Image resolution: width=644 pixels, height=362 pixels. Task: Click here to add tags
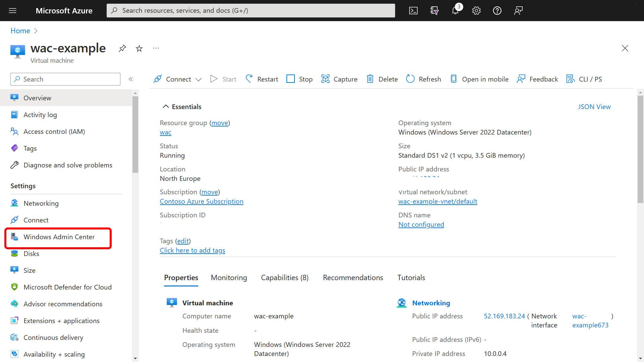[192, 250]
